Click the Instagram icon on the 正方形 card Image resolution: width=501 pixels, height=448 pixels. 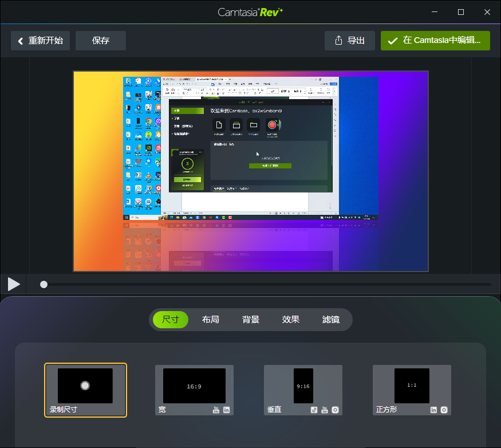pyautogui.click(x=444, y=410)
